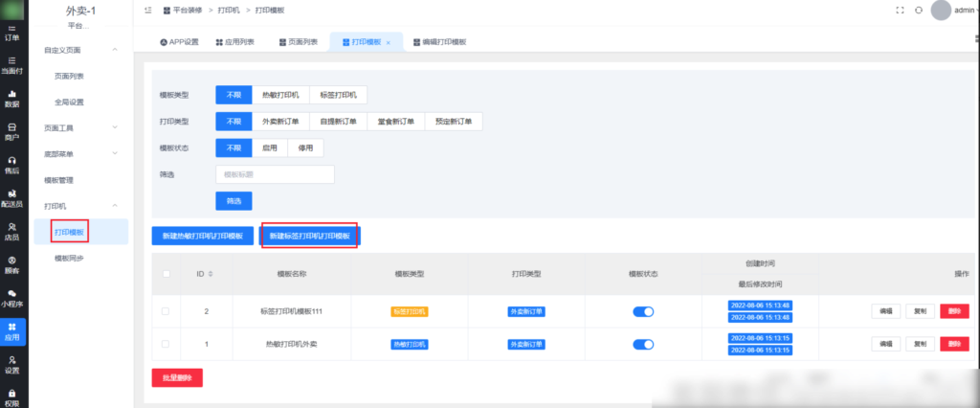
Task: Select 启用 template status filter
Action: click(269, 147)
